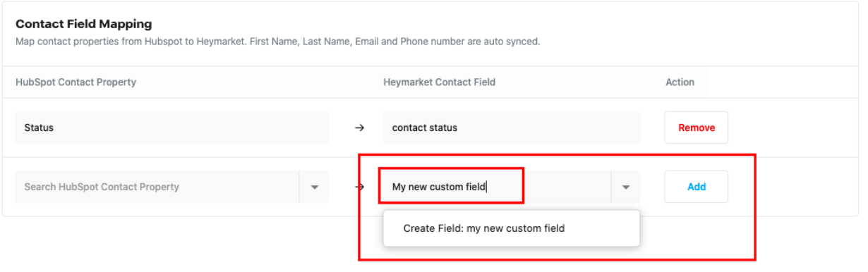Click the 'Heymarket Contact Field' column header

440,82
